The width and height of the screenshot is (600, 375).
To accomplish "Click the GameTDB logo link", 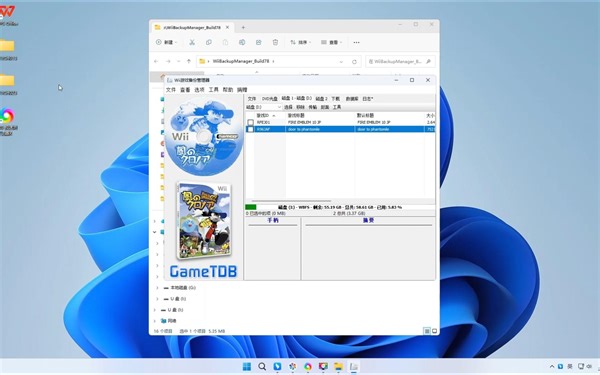I will pyautogui.click(x=203, y=271).
